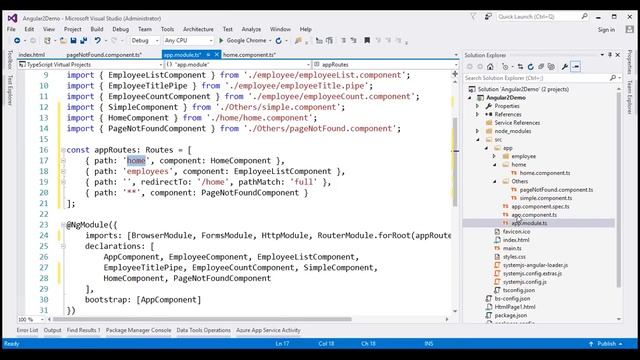Image resolution: width=640 pixels, height=360 pixels.
Task: Click the New Project toolbar icon
Action: click(47, 40)
